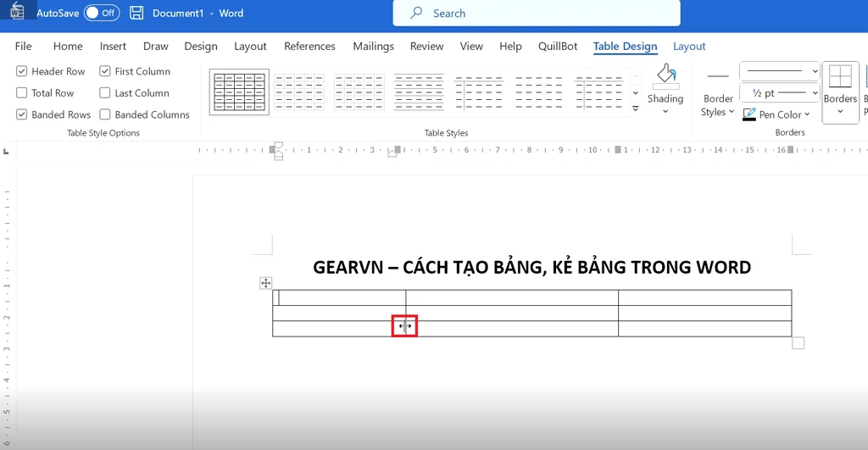Click the Borders grid icon
The image size is (868, 450).
840,76
